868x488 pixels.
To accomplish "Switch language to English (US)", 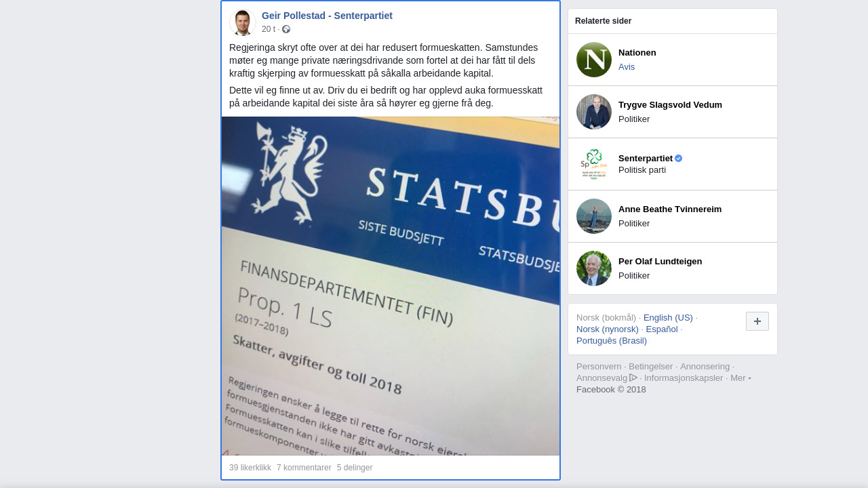I will (x=668, y=318).
